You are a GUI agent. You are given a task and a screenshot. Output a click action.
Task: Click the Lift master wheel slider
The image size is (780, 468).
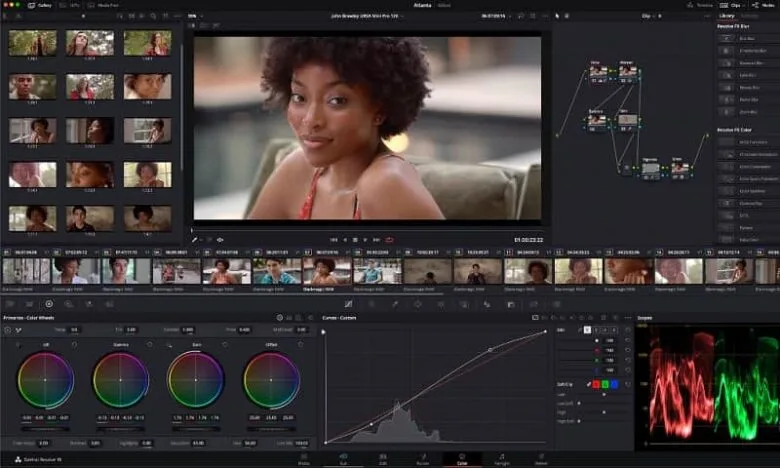tap(45, 429)
